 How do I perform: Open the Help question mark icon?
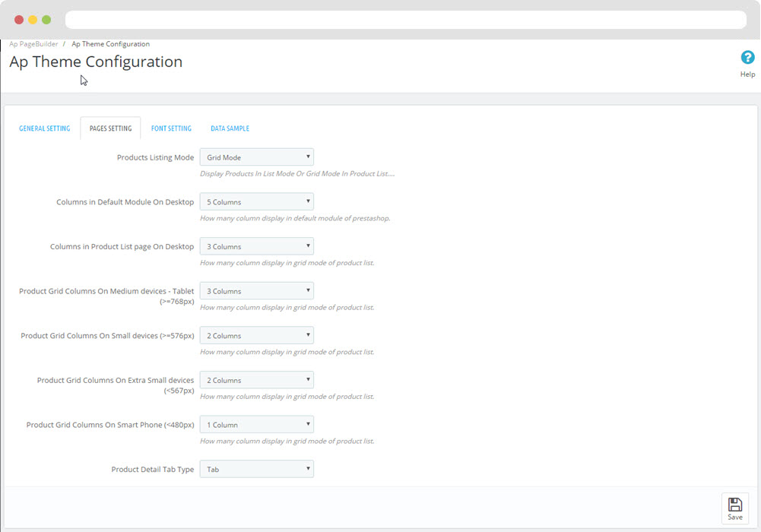point(747,59)
